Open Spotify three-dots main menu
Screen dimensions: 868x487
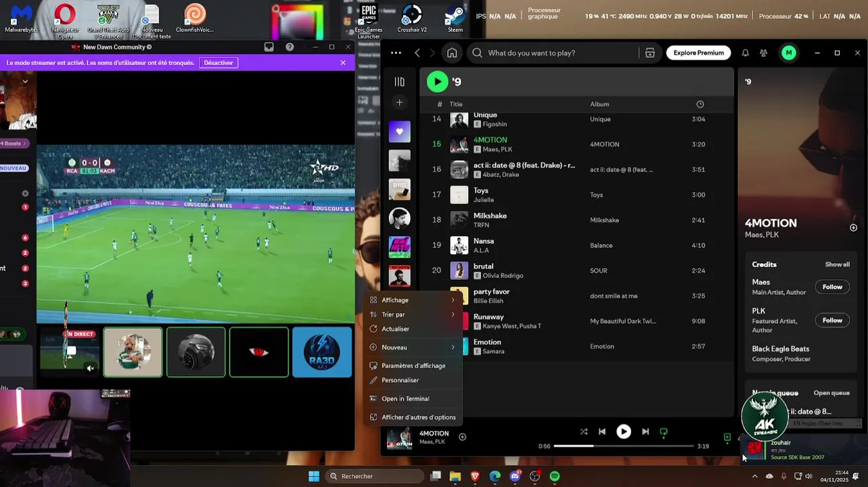(396, 53)
